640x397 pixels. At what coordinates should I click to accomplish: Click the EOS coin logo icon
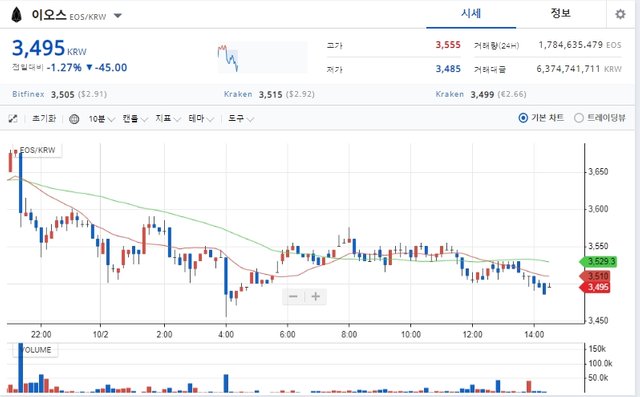[16, 15]
